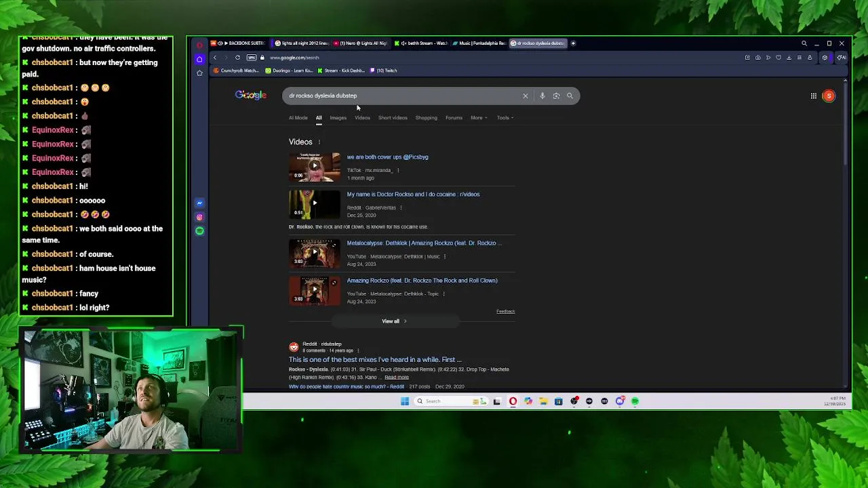This screenshot has width=868, height=488.
Task: Open Spotify from the Opera sidebar
Action: tap(199, 231)
